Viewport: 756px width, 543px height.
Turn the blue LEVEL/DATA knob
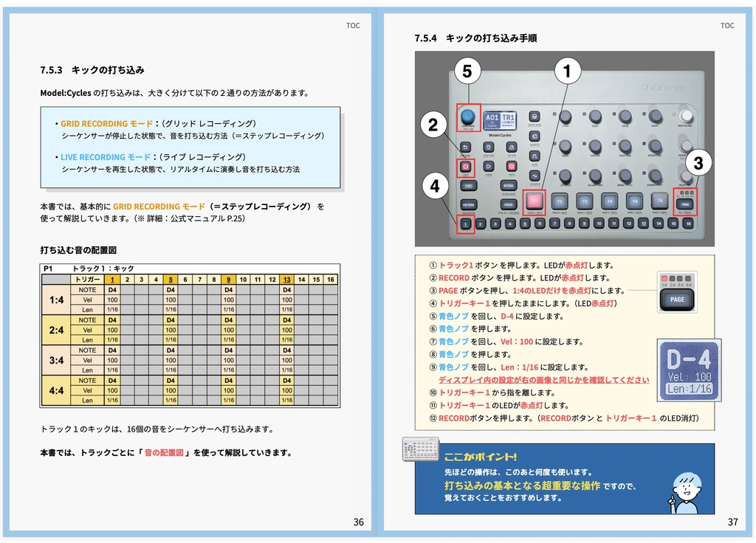(467, 117)
